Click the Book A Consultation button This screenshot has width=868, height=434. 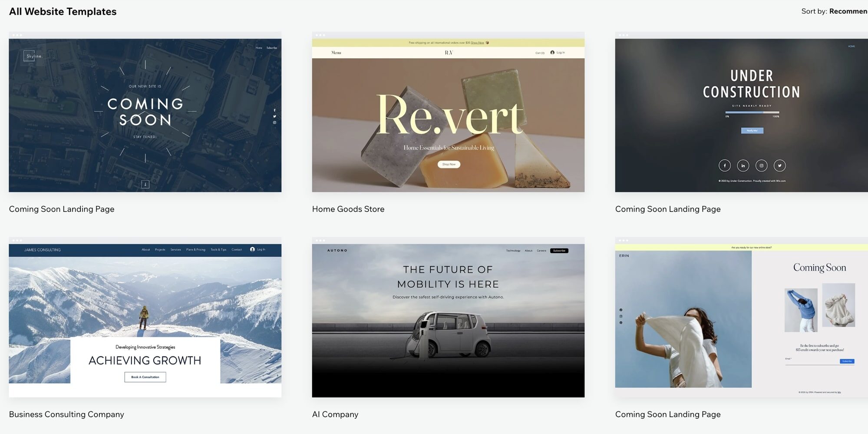click(145, 377)
